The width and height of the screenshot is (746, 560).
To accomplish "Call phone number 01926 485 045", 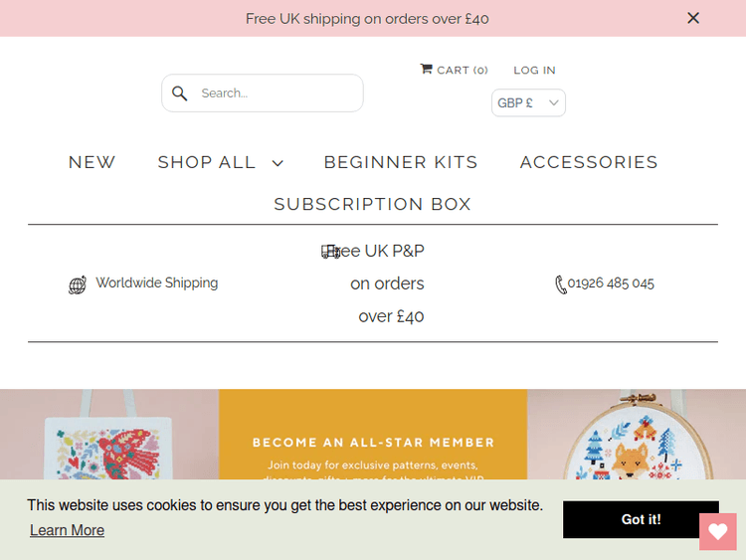I will (x=611, y=283).
